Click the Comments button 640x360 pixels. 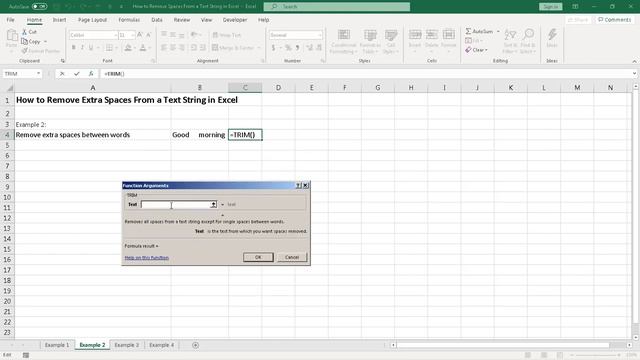click(614, 20)
